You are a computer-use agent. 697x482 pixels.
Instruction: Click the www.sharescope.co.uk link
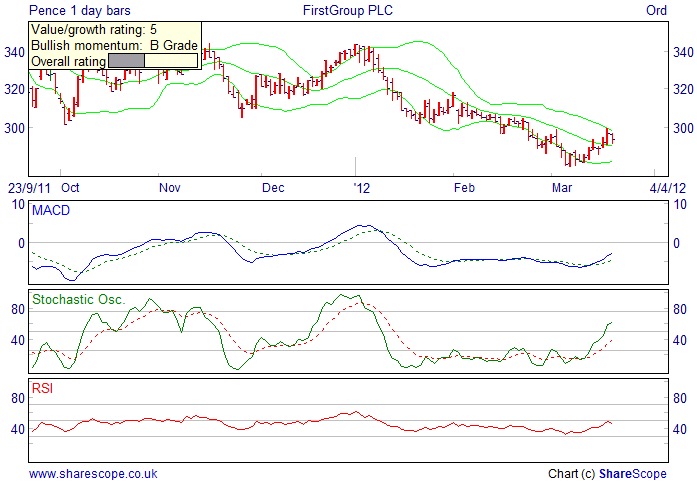pyautogui.click(x=93, y=474)
